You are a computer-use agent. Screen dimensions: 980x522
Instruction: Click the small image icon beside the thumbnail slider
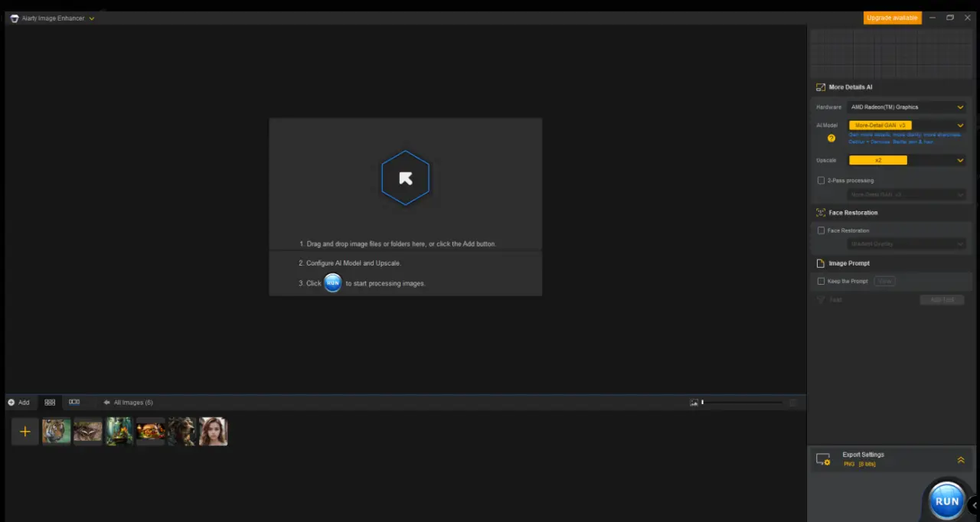[694, 403]
